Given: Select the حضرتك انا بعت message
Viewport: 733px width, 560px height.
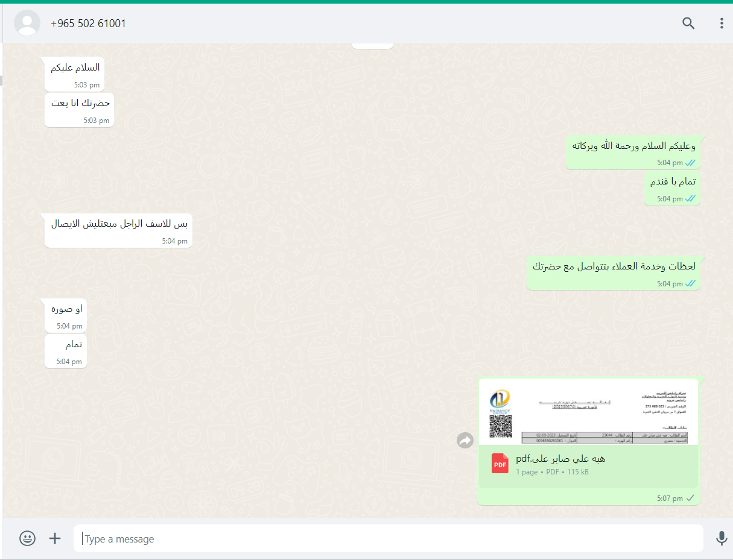Looking at the screenshot, I should (x=80, y=110).
